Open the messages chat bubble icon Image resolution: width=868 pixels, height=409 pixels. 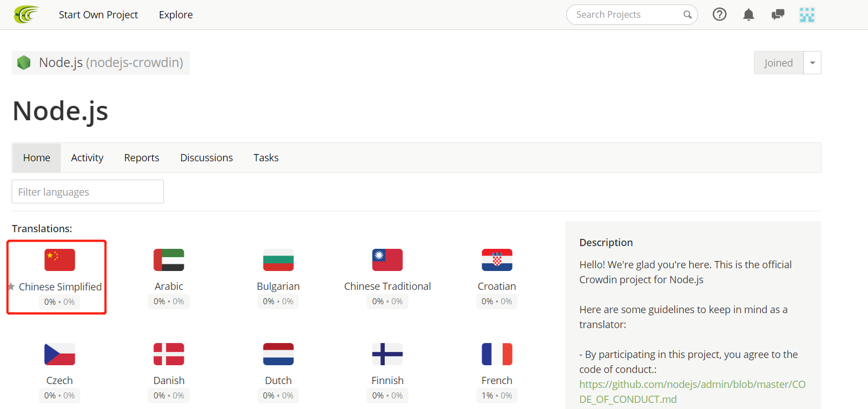(778, 14)
